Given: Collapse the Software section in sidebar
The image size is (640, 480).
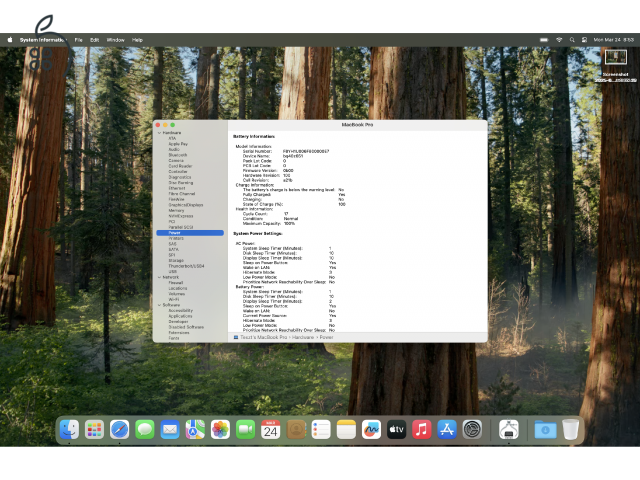Looking at the screenshot, I should [x=159, y=305].
